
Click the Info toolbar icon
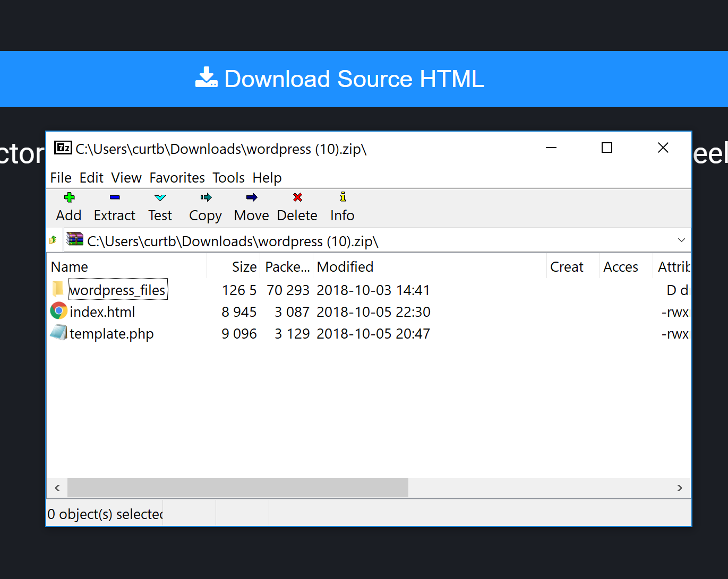tap(343, 197)
